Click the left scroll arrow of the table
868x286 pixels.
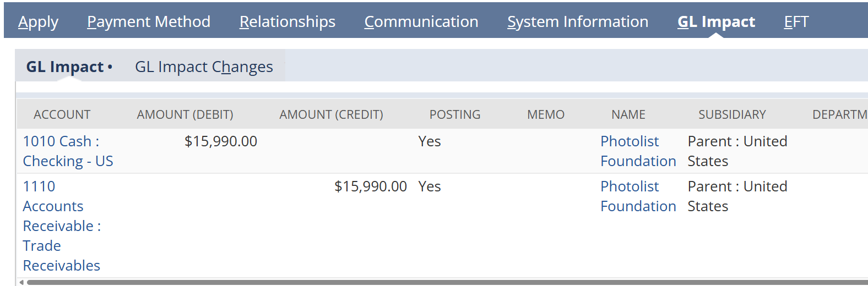tap(21, 282)
